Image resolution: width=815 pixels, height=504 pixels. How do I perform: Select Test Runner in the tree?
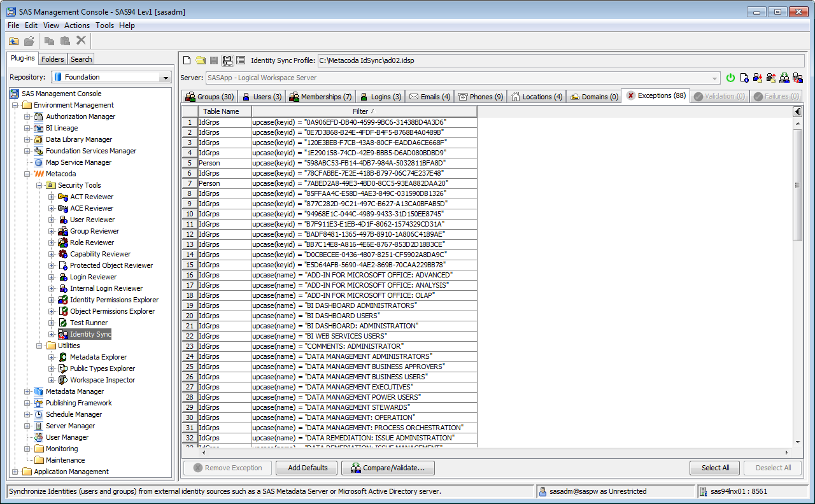[89, 323]
